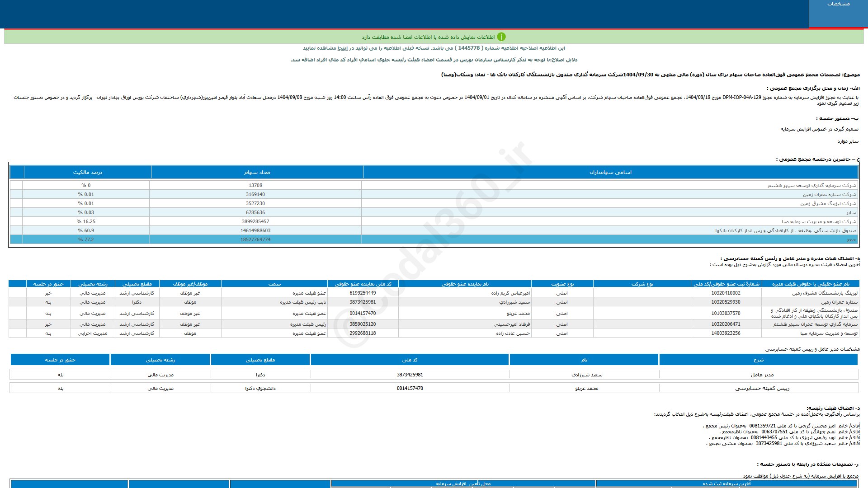
Task: Click the تعداد سهام column header
Action: pyautogui.click(x=257, y=172)
